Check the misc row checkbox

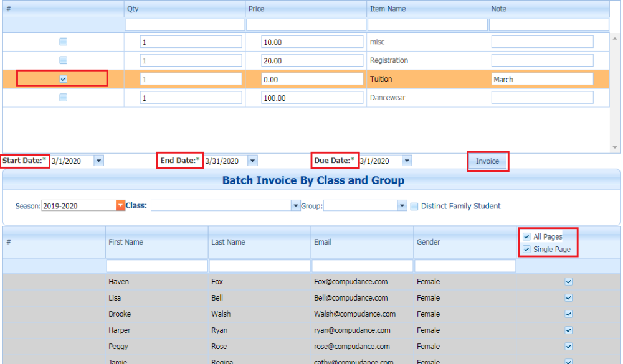click(x=63, y=42)
